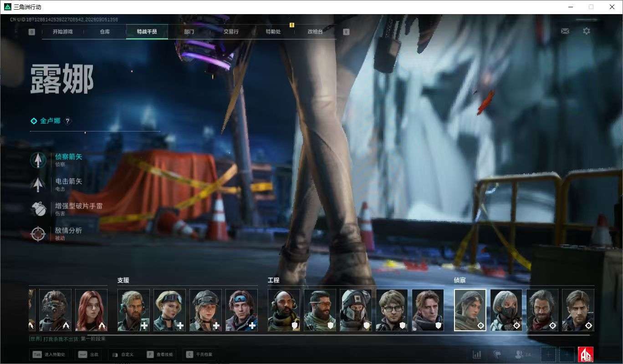
Task: Click the 金卢娜 operator name text
Action: (50, 121)
